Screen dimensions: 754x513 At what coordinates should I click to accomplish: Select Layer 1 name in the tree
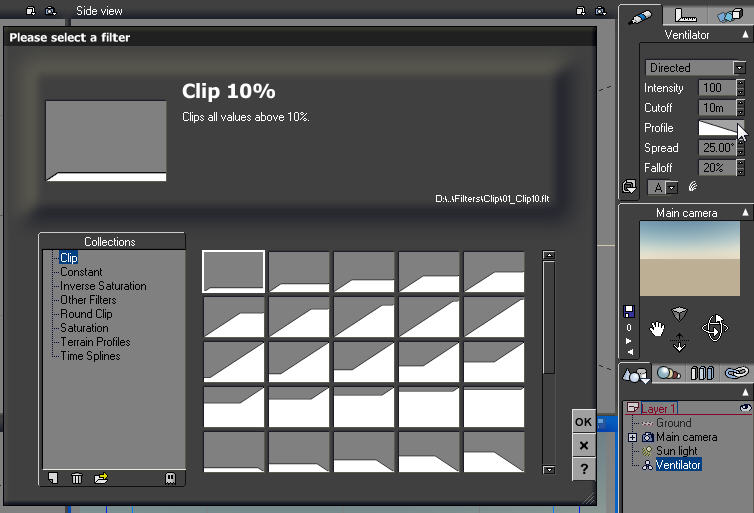click(659, 409)
